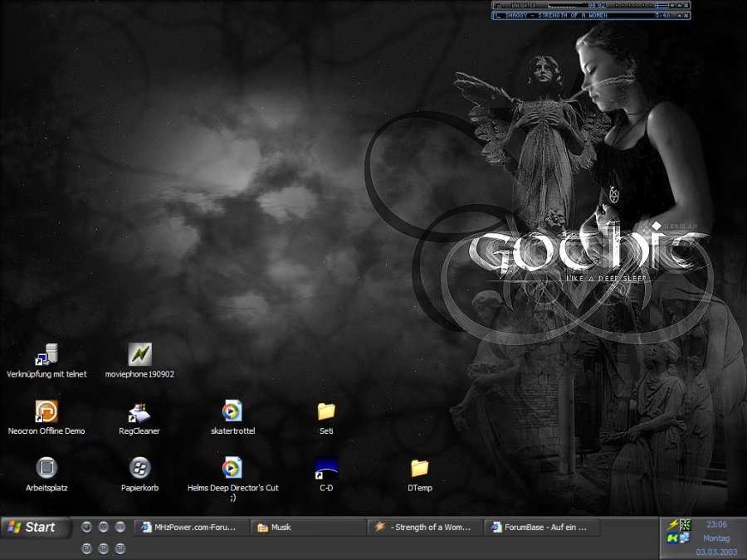Viewport: 747px width, 560px height.
Task: Open the Seti folder icon
Action: tap(326, 411)
